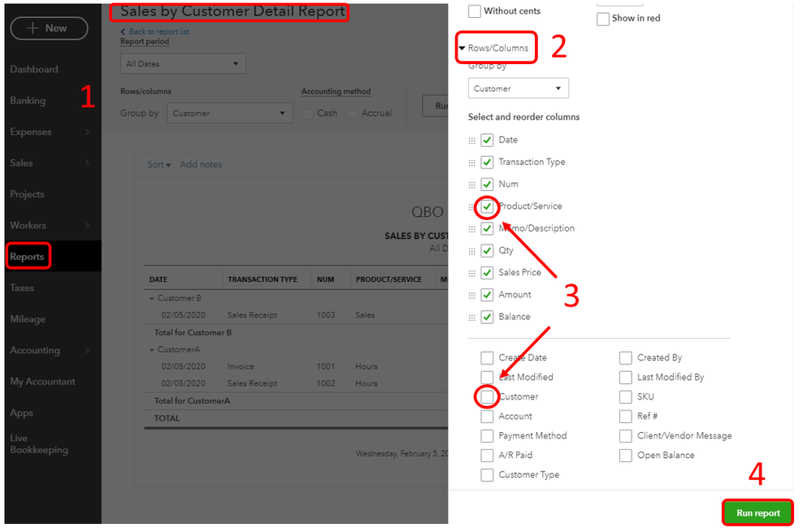Image resolution: width=812 pixels, height=532 pixels.
Task: Check the Payment Method column option
Action: [x=487, y=436]
